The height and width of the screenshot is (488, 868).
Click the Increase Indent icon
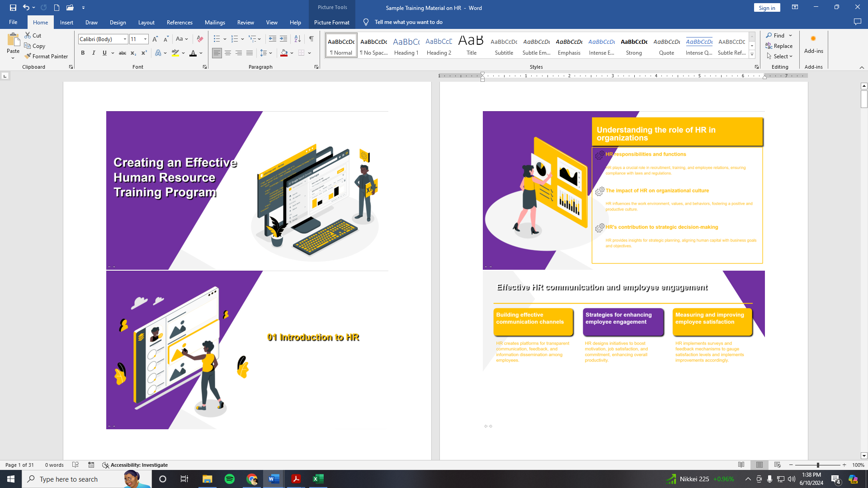[283, 39]
